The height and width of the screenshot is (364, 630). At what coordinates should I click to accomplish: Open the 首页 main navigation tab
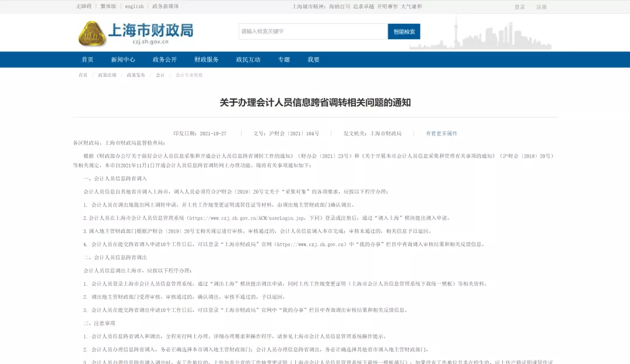[x=87, y=60]
